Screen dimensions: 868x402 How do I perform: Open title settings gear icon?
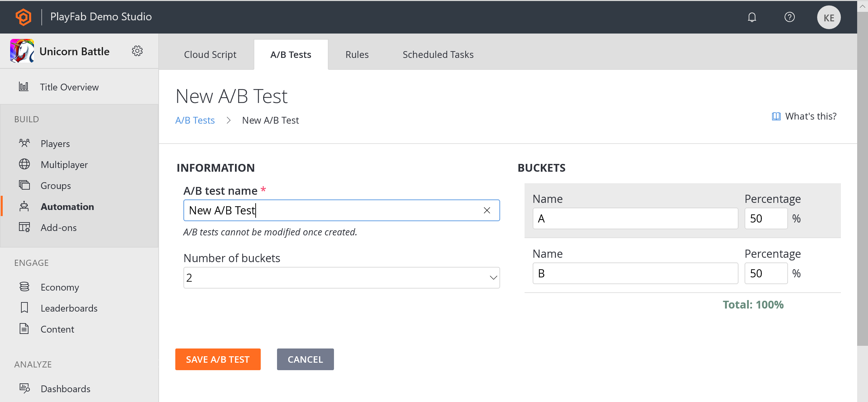[x=137, y=51]
